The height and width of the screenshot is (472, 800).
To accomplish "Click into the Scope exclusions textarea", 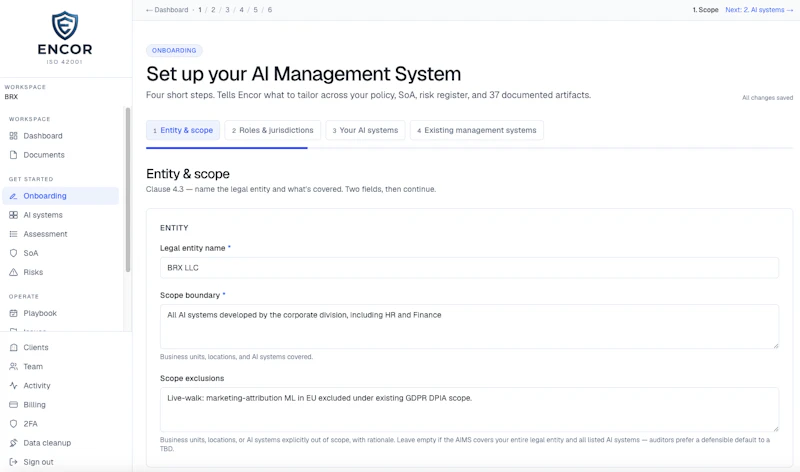I will (469, 410).
